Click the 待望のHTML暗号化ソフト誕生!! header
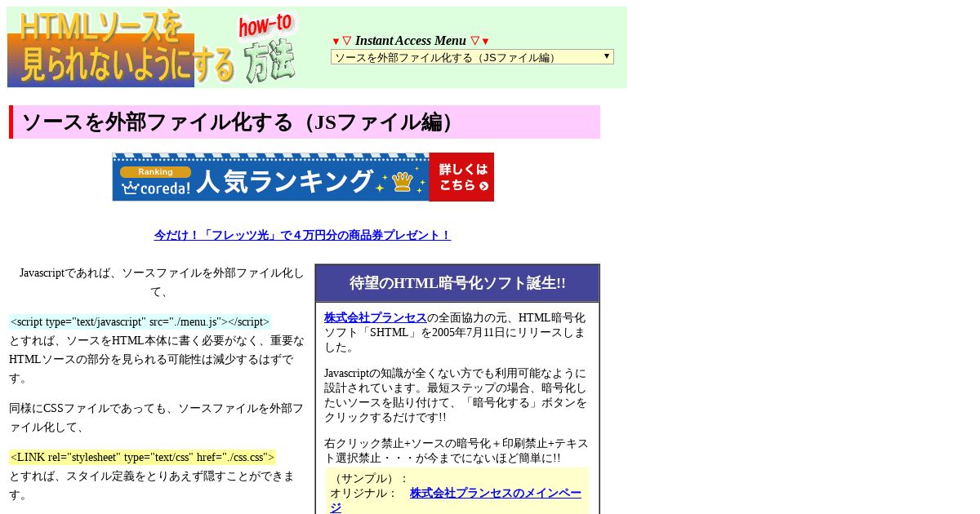The width and height of the screenshot is (980, 514). [x=457, y=283]
